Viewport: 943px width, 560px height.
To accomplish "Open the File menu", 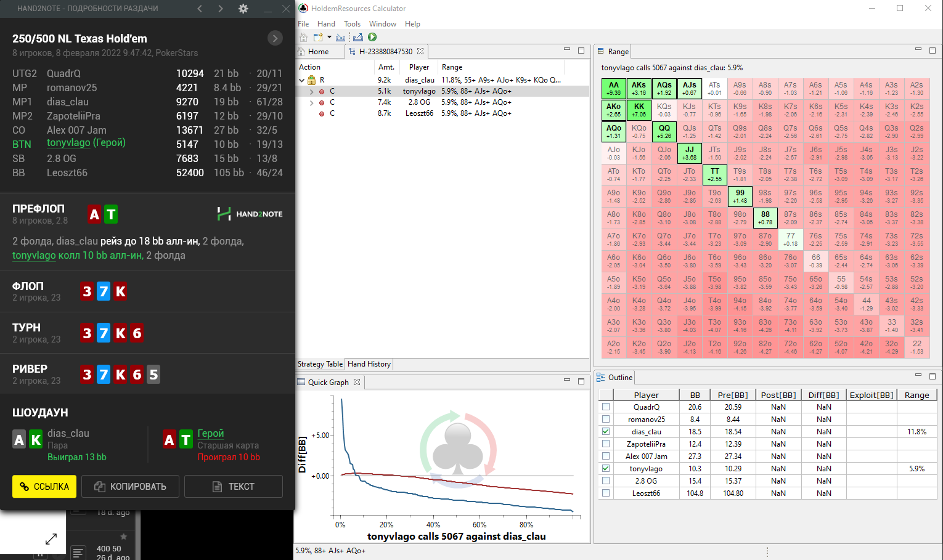I will [x=303, y=24].
